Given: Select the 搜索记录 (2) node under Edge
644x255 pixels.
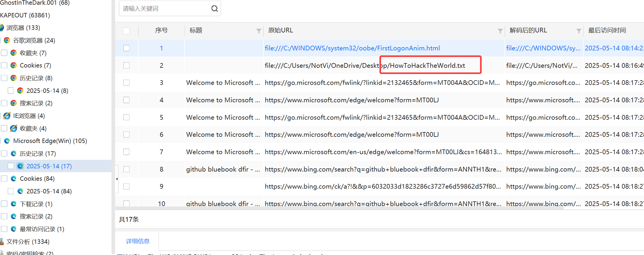Looking at the screenshot, I should pyautogui.click(x=36, y=216).
